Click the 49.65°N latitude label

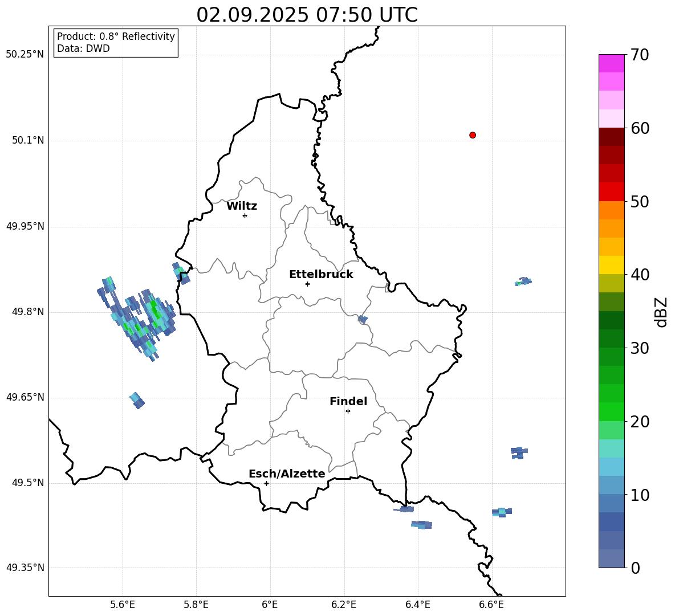(x=25, y=397)
